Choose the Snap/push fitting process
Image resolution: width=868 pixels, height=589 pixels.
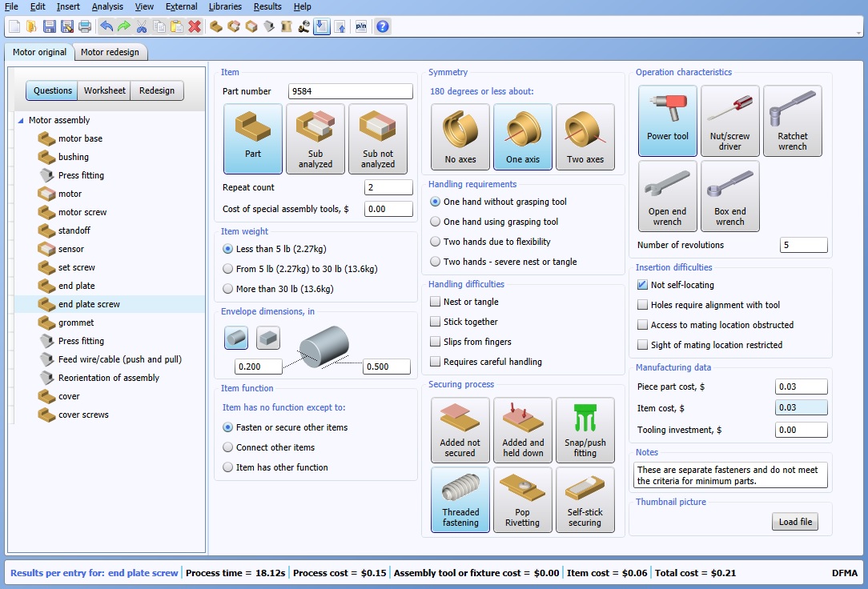coord(585,430)
